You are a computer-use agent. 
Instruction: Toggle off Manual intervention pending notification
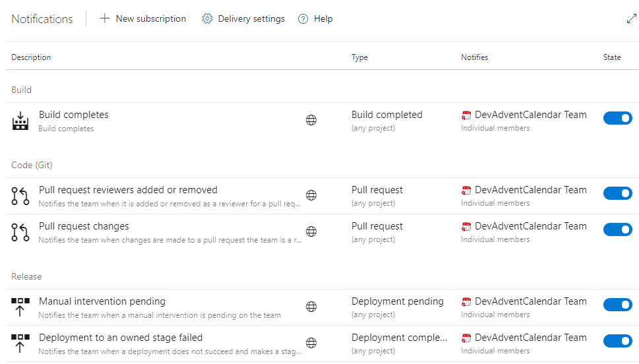point(617,305)
